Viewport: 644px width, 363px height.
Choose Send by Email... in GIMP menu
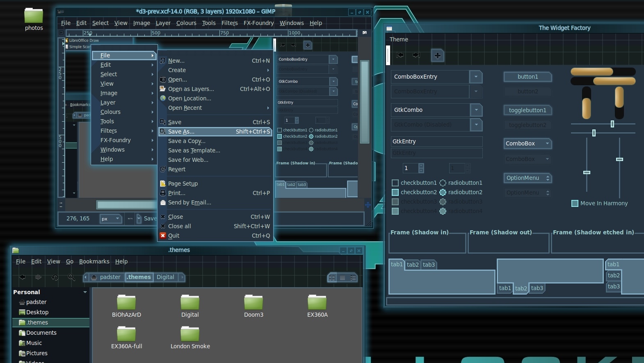click(x=215, y=202)
